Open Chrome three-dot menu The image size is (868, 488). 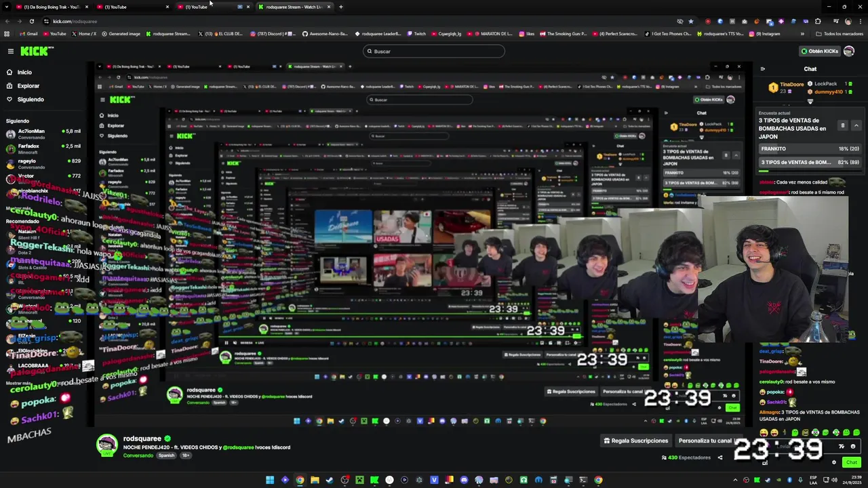[x=861, y=21]
